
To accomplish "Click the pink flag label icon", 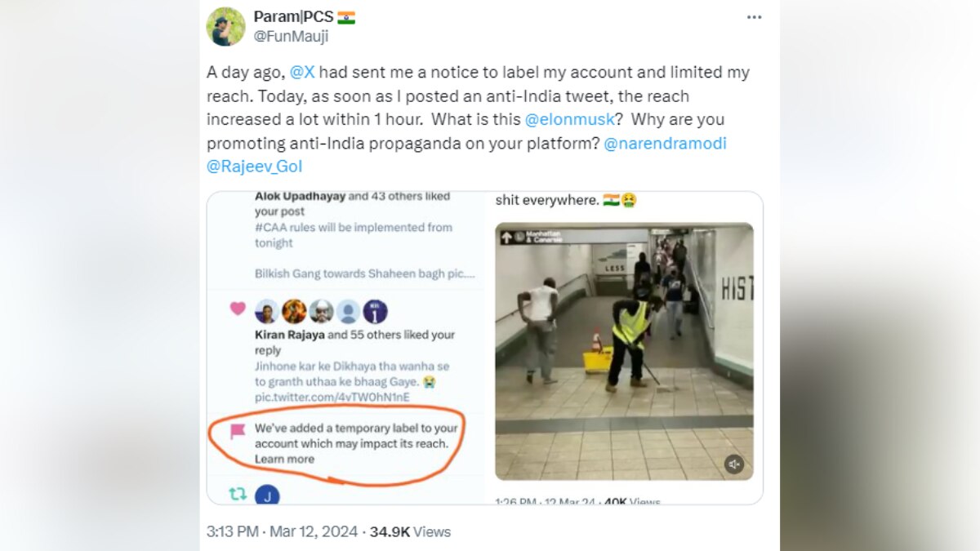I will coord(238,431).
